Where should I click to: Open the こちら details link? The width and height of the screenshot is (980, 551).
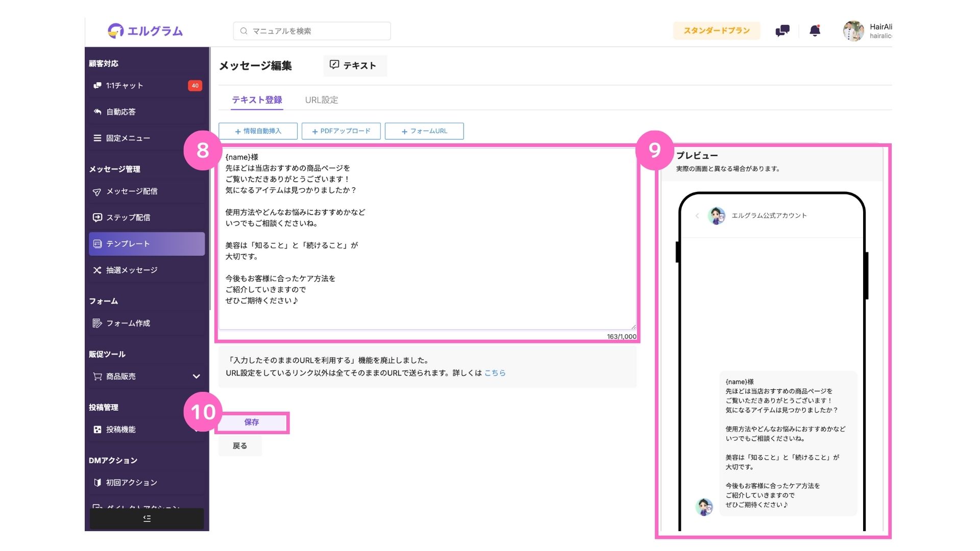pos(495,373)
